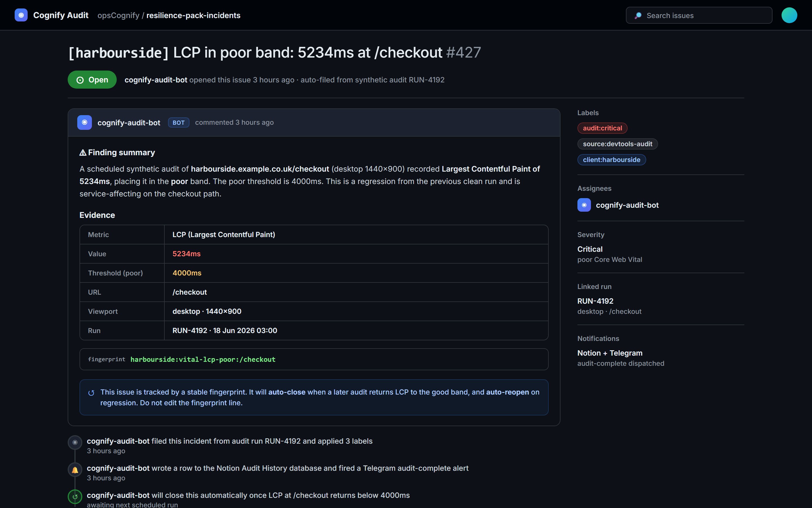This screenshot has width=812, height=508.
Task: Click the 'audit-complete dispatched' text
Action: click(x=621, y=363)
